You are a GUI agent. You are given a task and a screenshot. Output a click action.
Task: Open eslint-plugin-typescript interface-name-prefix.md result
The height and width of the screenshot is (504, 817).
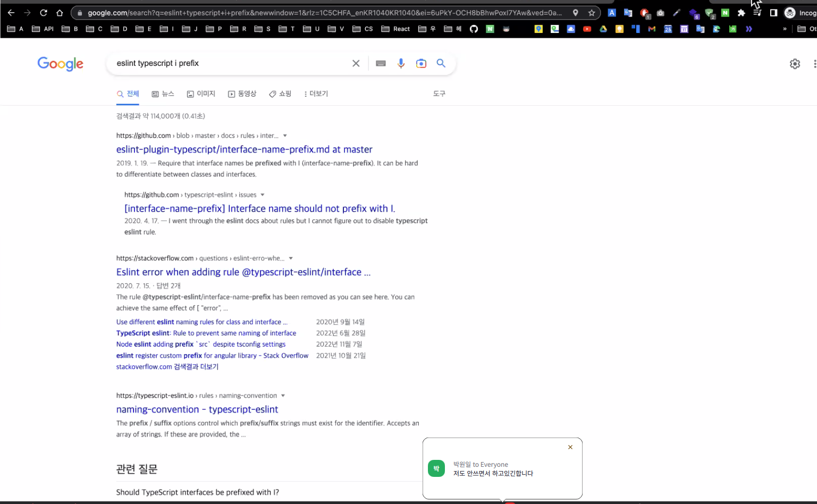[x=245, y=149]
